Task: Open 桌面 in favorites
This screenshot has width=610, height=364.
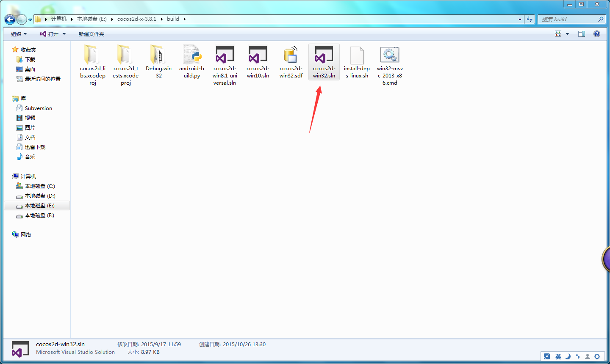Action: [30, 69]
